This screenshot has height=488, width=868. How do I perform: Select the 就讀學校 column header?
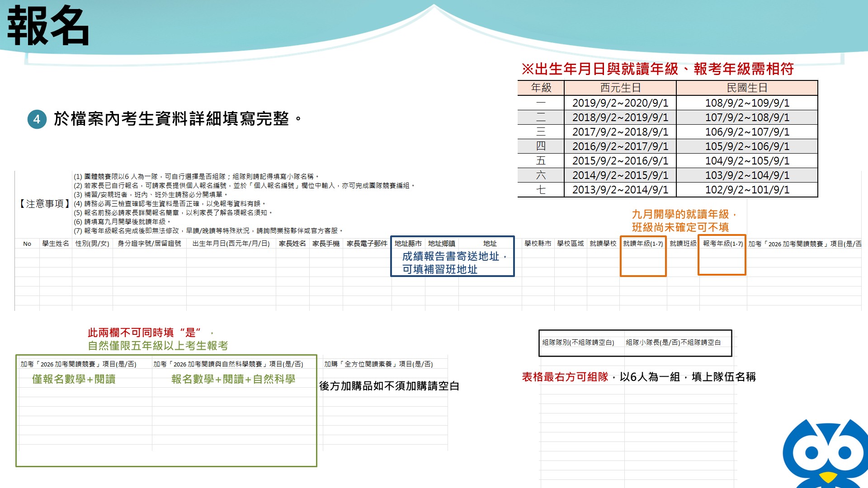click(603, 244)
